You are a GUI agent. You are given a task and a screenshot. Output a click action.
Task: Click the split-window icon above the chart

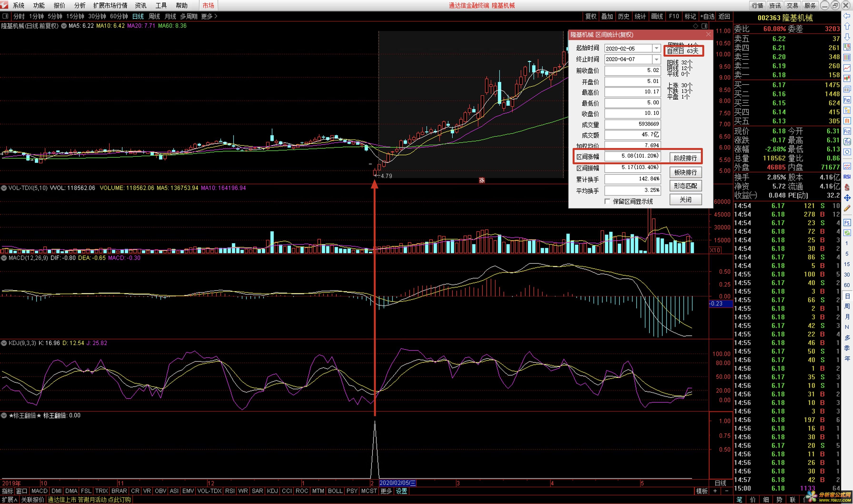[x=704, y=26]
